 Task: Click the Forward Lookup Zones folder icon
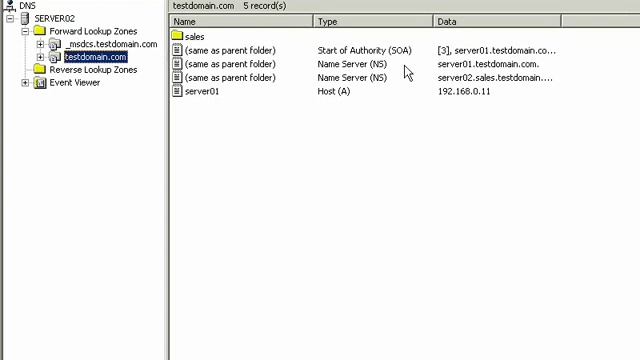point(40,31)
